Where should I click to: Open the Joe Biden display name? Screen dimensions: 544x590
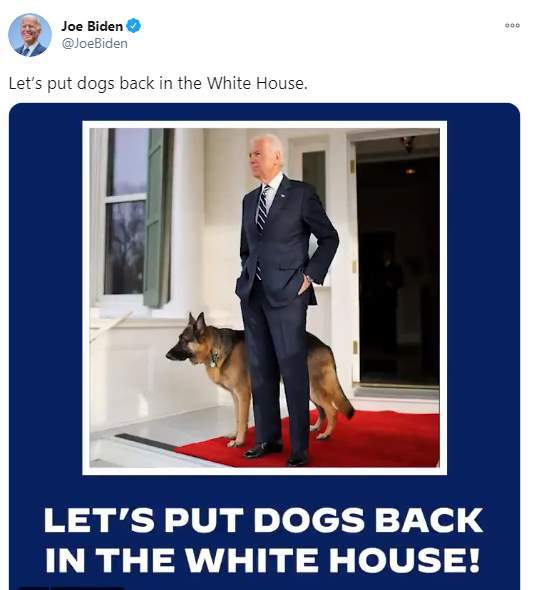(x=92, y=26)
